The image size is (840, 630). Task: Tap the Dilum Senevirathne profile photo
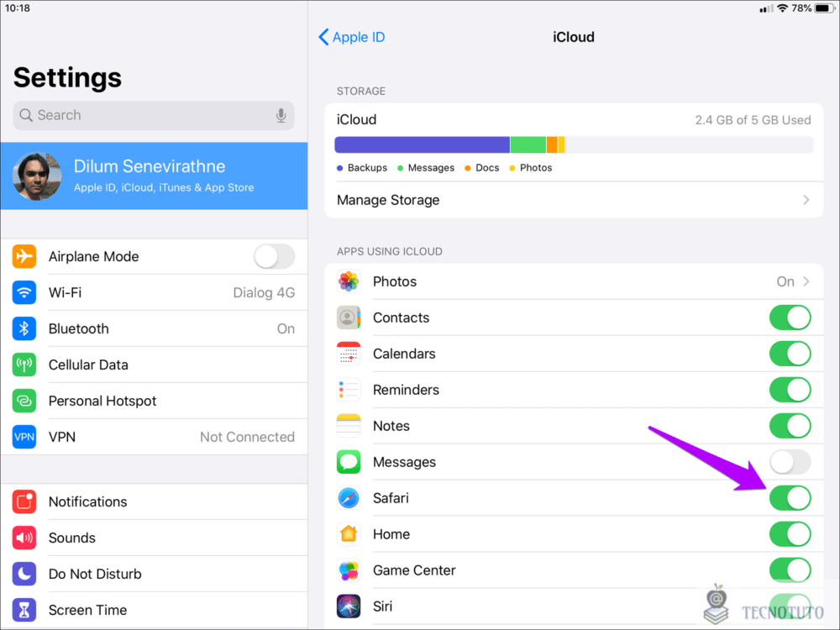coord(37,176)
